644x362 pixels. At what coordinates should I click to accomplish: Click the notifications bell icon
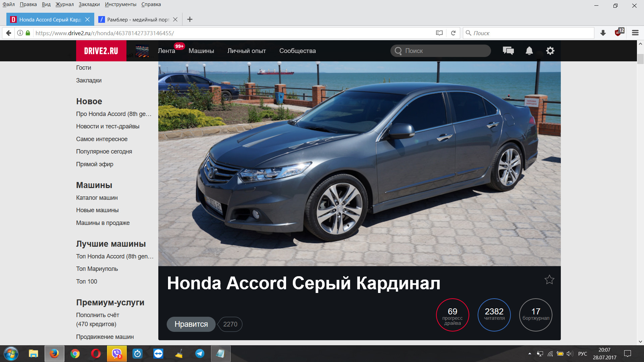point(529,51)
